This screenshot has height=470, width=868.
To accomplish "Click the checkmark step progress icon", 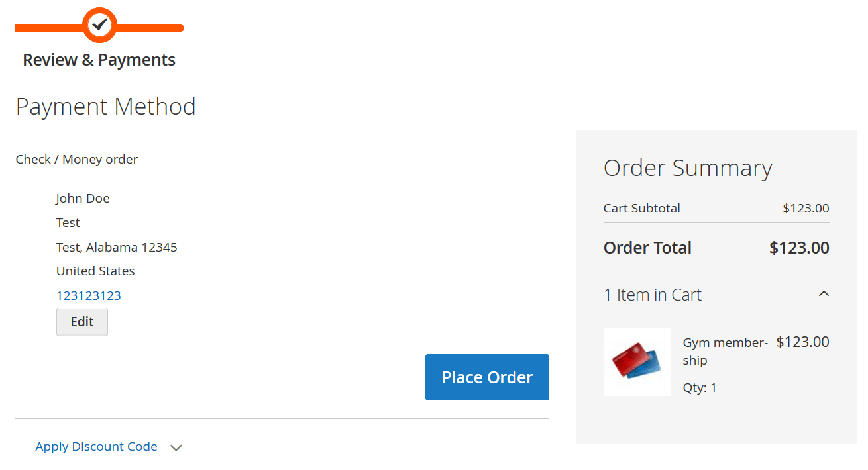I will (99, 25).
